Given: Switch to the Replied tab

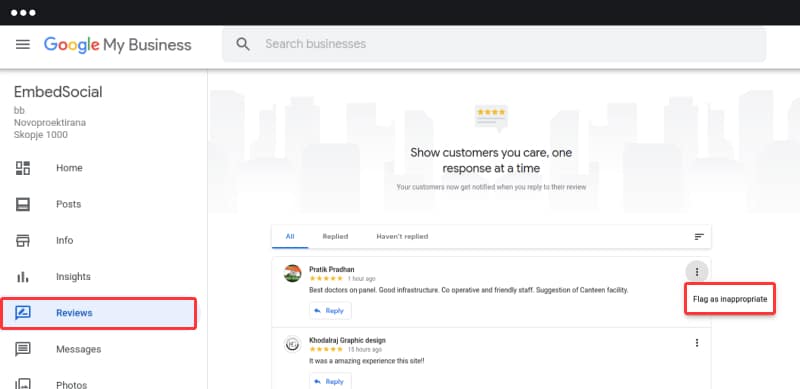Looking at the screenshot, I should [335, 236].
